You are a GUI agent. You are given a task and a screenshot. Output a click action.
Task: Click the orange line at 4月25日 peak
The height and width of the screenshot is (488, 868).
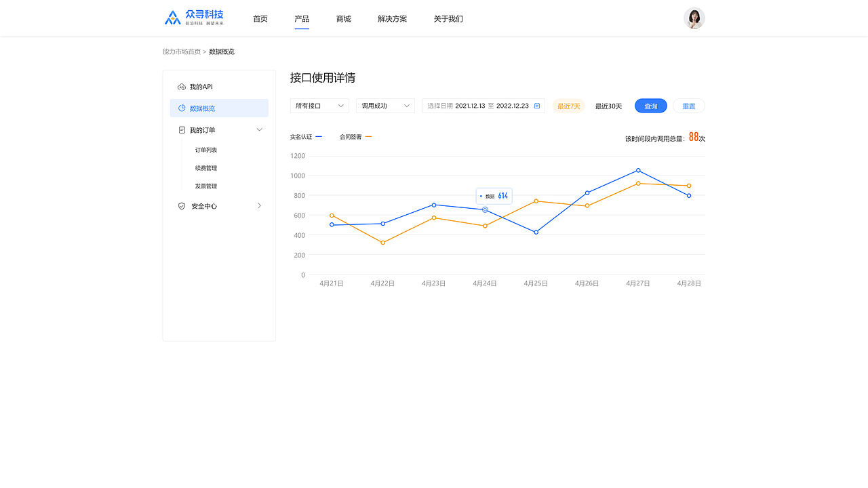pyautogui.click(x=536, y=201)
